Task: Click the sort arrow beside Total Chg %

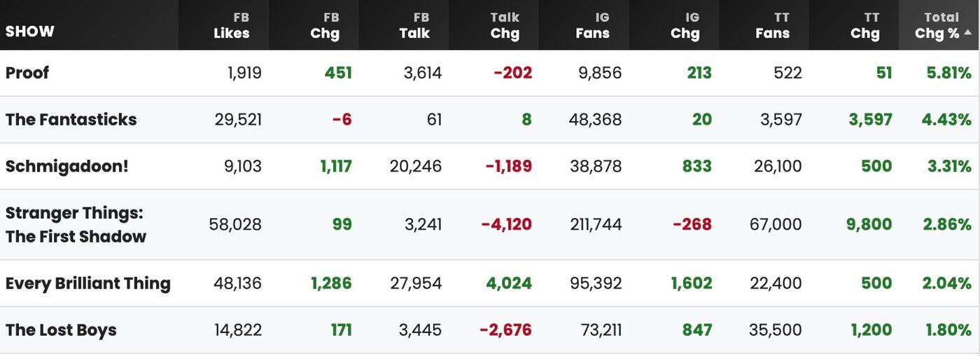Action: point(968,33)
